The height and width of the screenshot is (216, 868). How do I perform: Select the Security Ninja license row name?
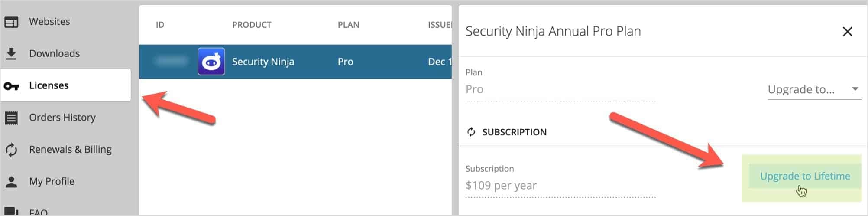(x=263, y=62)
